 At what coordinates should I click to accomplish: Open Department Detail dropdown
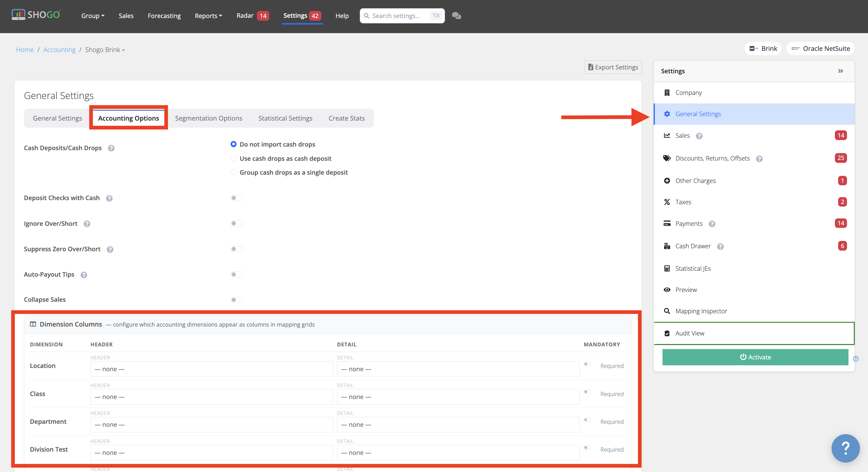(x=458, y=425)
